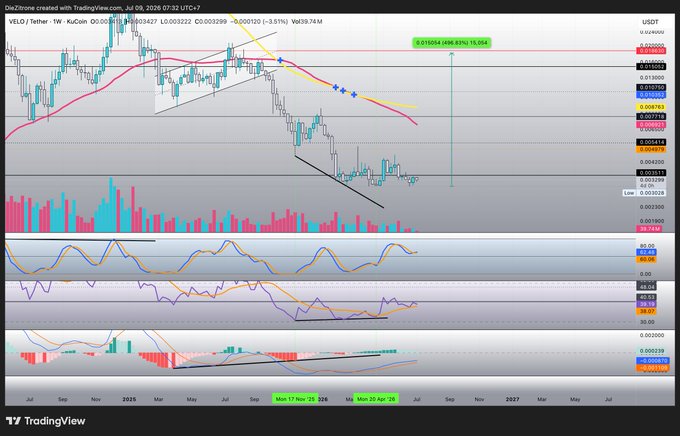This screenshot has width=680, height=436.
Task: Click the orange 60.06 stochastic value label
Action: point(647,259)
